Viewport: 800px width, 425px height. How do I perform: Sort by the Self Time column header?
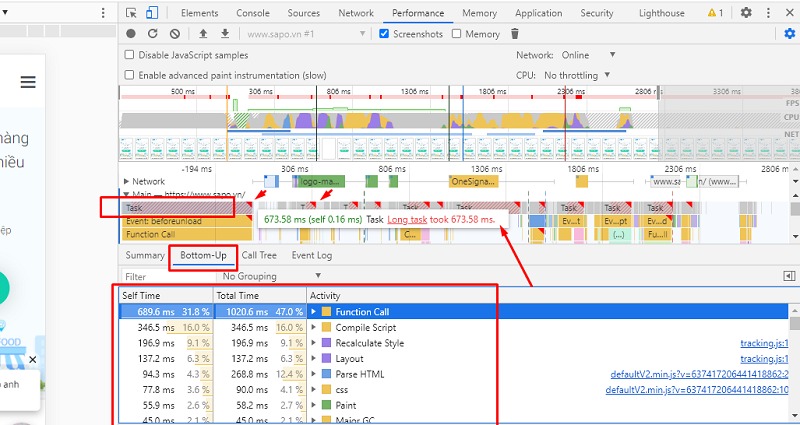pyautogui.click(x=166, y=295)
